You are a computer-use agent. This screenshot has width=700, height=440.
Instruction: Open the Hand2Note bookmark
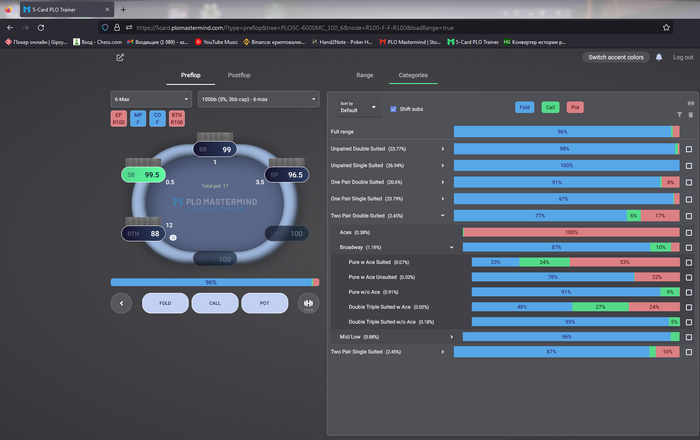coord(342,42)
